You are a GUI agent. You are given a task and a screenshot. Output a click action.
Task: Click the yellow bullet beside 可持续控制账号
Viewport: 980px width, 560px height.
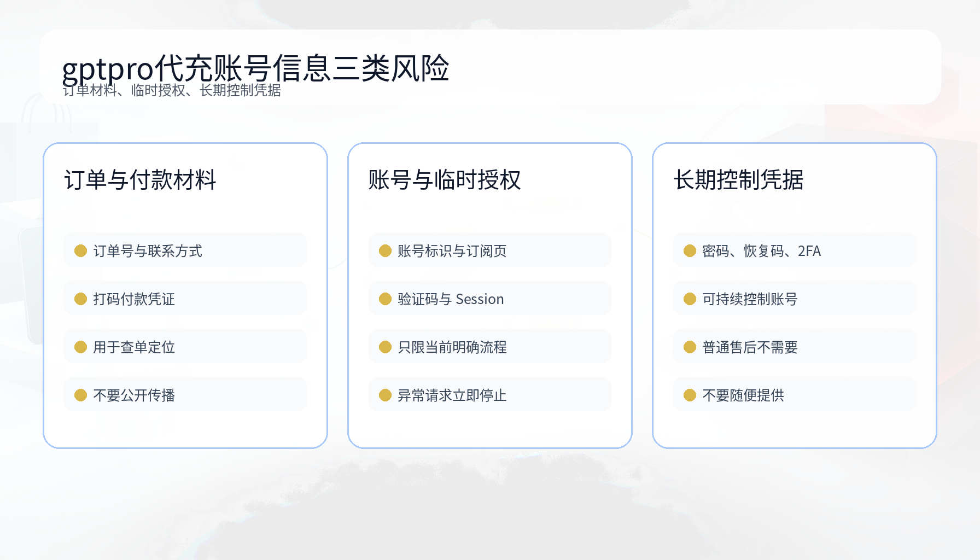pos(690,299)
